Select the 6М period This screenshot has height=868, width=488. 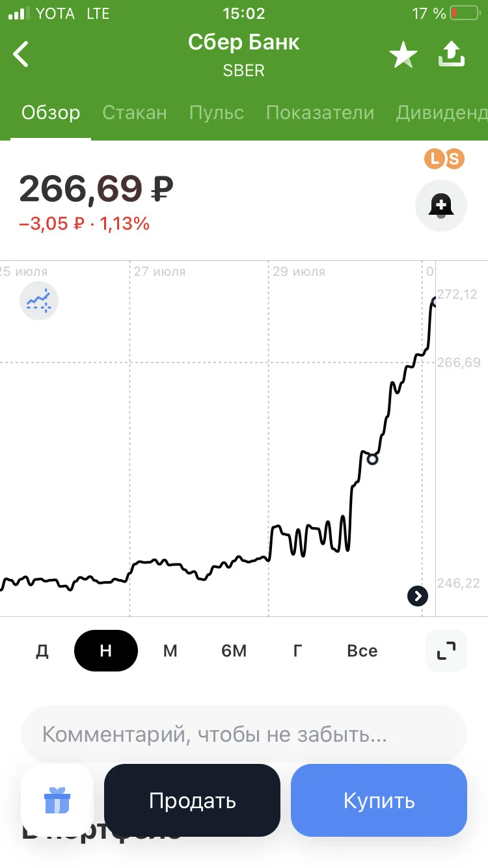coord(234,651)
